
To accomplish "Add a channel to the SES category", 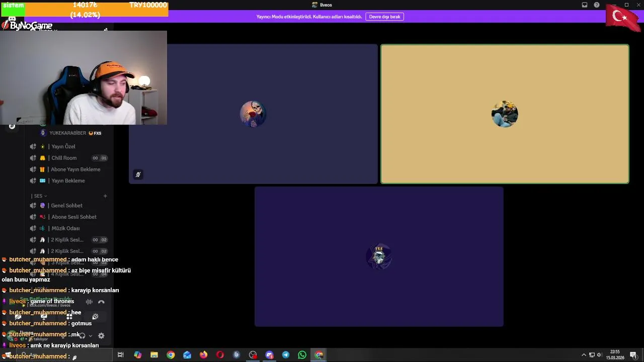I will pyautogui.click(x=105, y=196).
